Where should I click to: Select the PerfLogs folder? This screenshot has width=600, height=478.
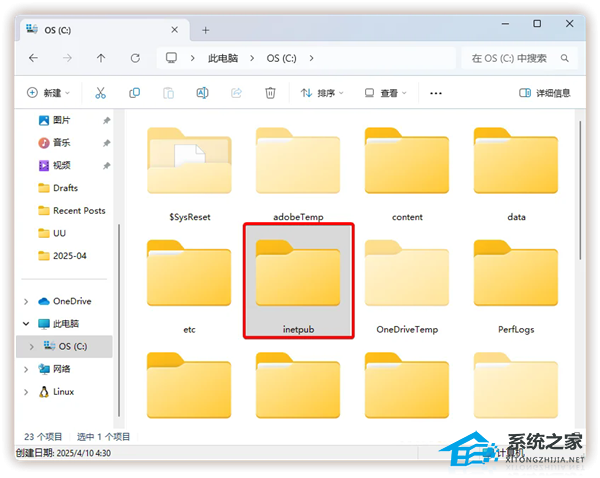click(x=516, y=287)
